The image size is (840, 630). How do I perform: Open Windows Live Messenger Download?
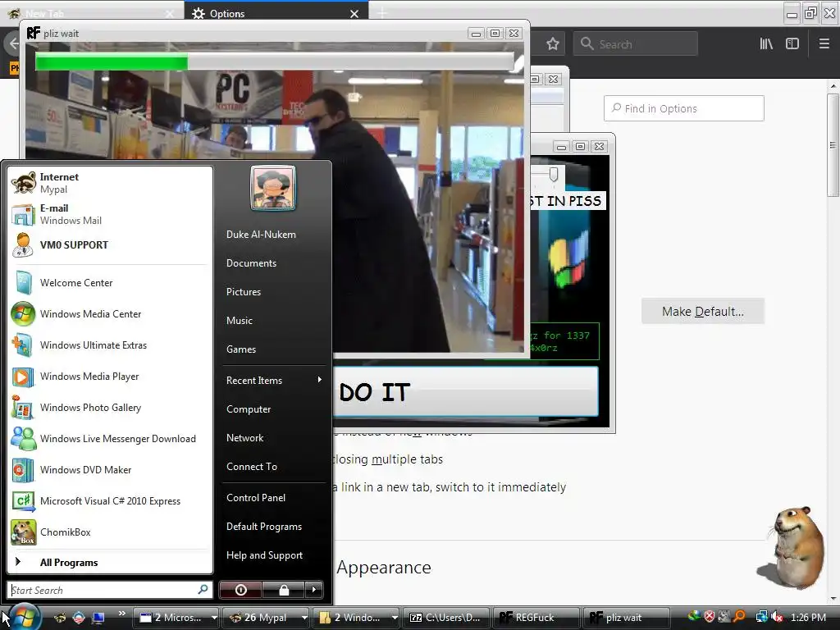click(110, 439)
